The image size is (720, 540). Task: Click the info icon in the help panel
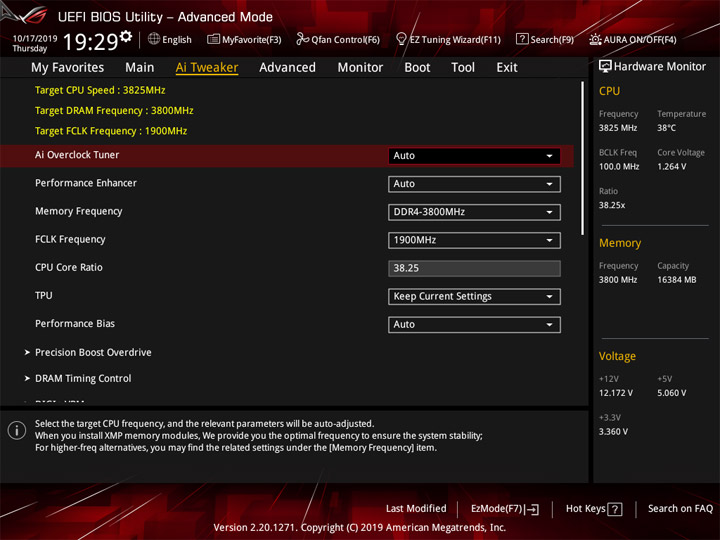[x=17, y=430]
